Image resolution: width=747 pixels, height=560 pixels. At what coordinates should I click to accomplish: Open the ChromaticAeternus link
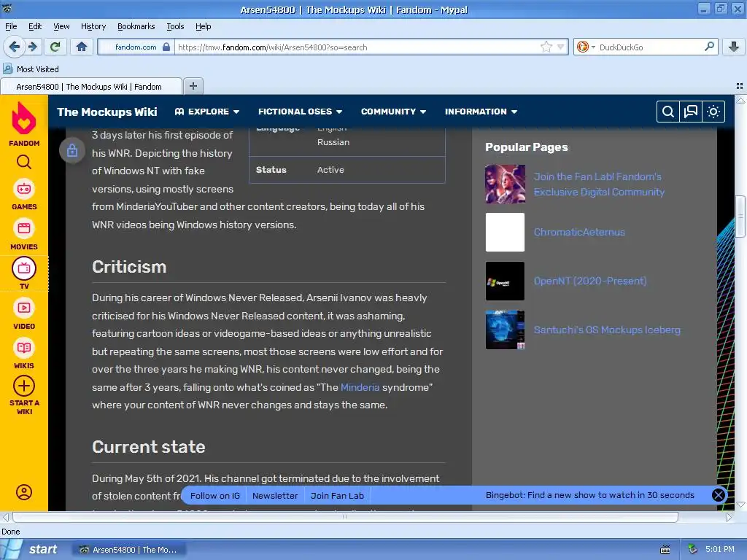click(578, 232)
